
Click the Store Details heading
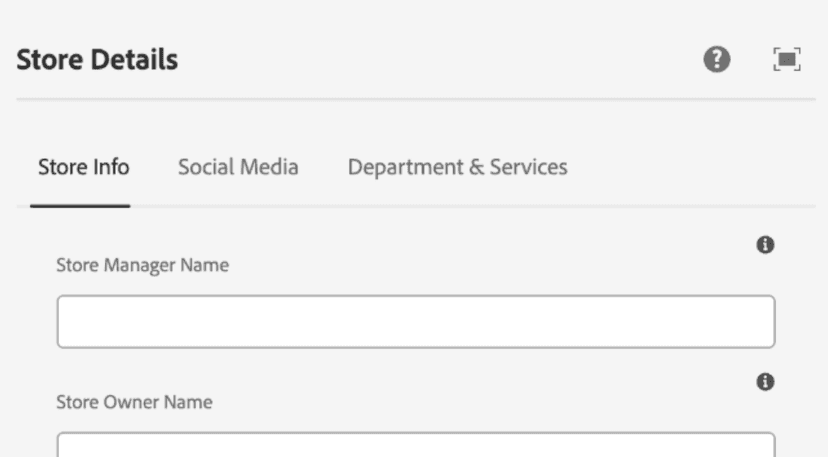(x=97, y=60)
